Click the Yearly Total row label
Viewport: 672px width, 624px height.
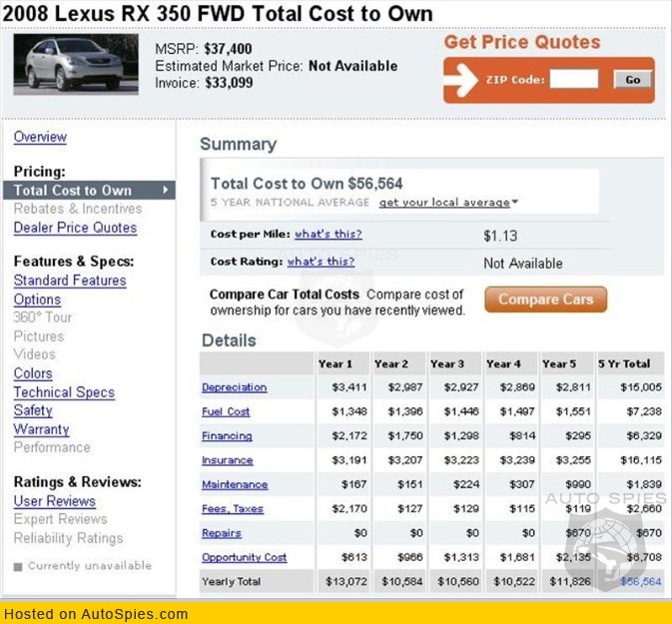pyautogui.click(x=232, y=582)
